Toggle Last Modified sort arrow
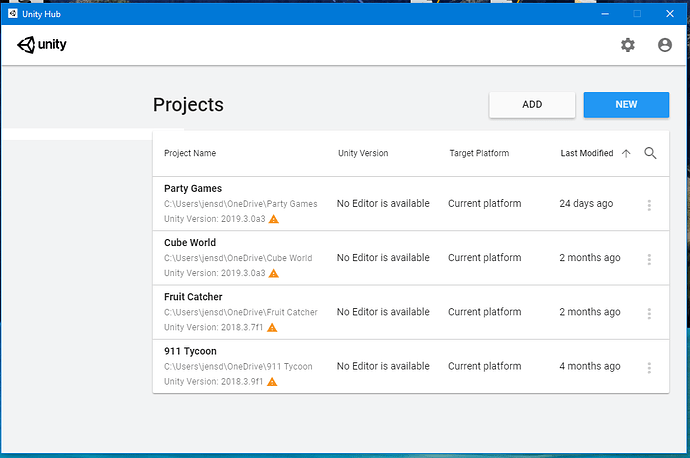Image resolution: width=690 pixels, height=458 pixels. click(x=626, y=153)
